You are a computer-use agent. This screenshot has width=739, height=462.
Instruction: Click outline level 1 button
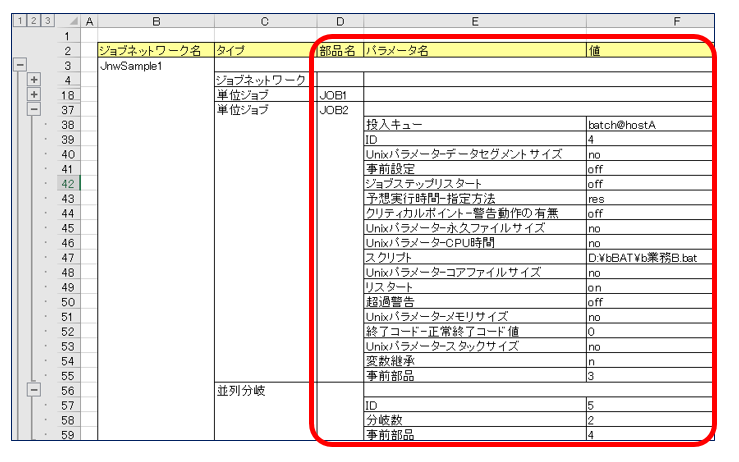(x=18, y=20)
